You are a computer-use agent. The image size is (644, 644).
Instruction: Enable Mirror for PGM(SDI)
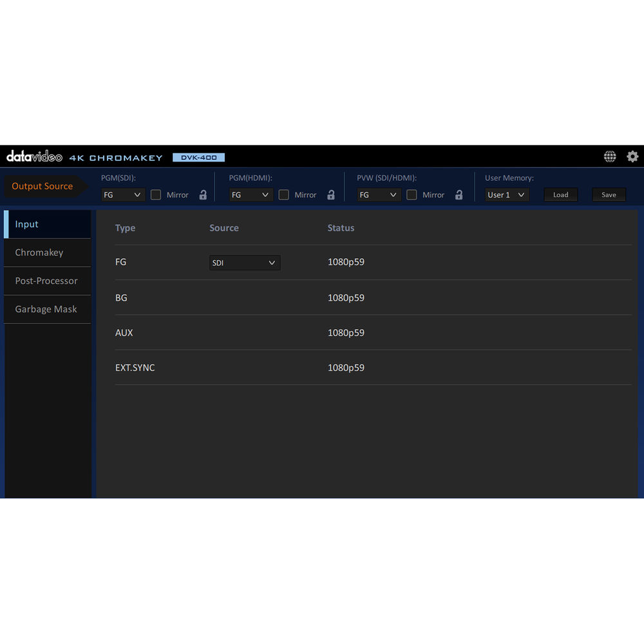coord(156,194)
